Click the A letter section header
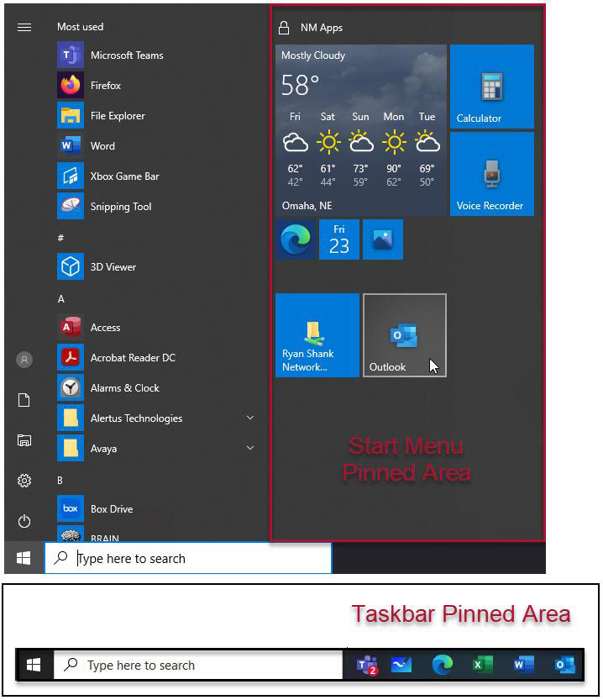 click(61, 299)
